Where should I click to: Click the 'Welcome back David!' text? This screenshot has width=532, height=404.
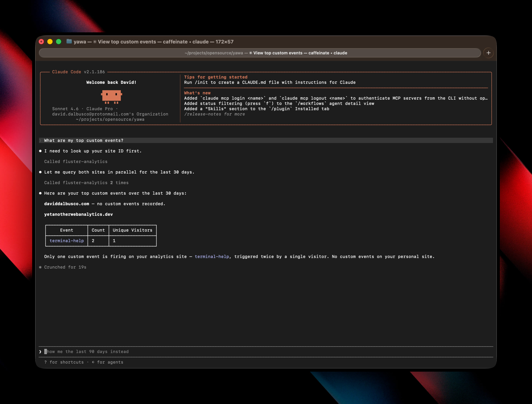tap(111, 82)
